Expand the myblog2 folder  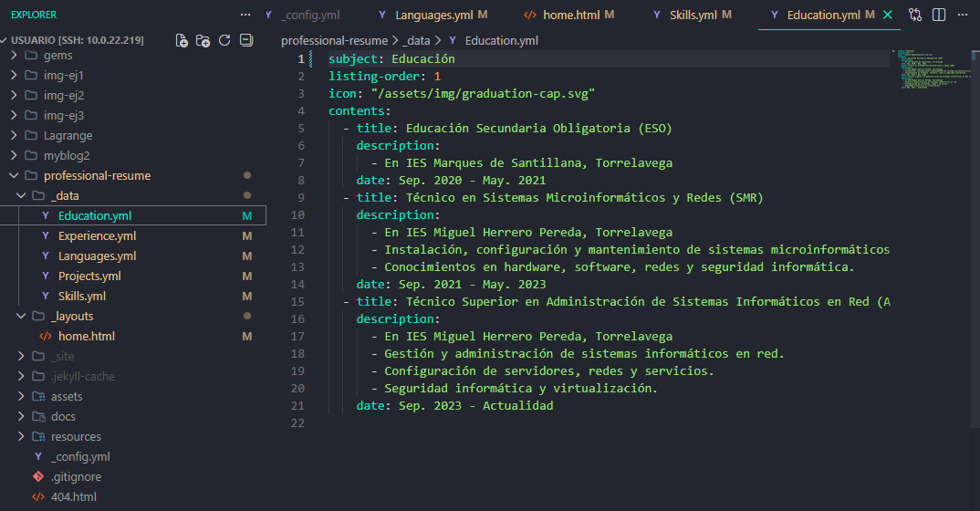click(15, 155)
